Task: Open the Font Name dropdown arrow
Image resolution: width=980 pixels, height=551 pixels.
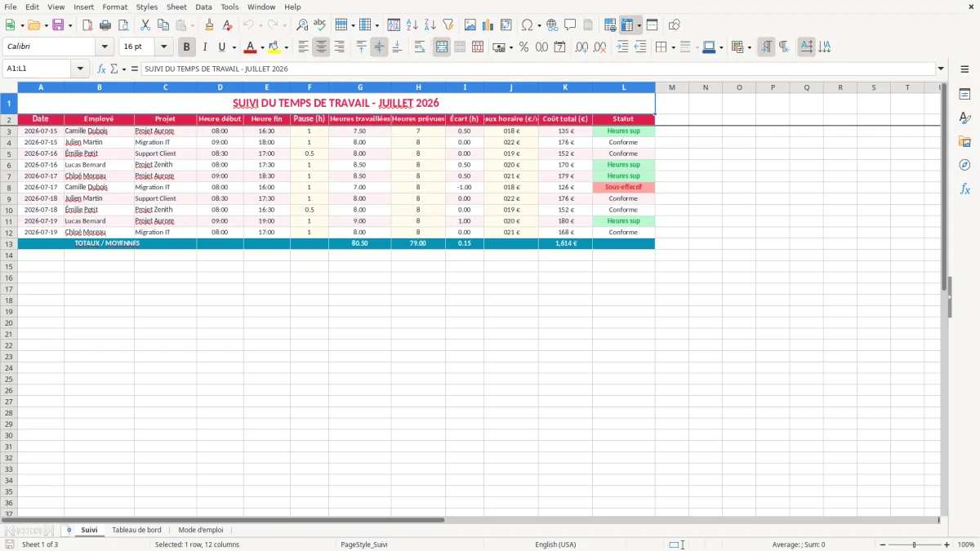Action: [x=105, y=47]
